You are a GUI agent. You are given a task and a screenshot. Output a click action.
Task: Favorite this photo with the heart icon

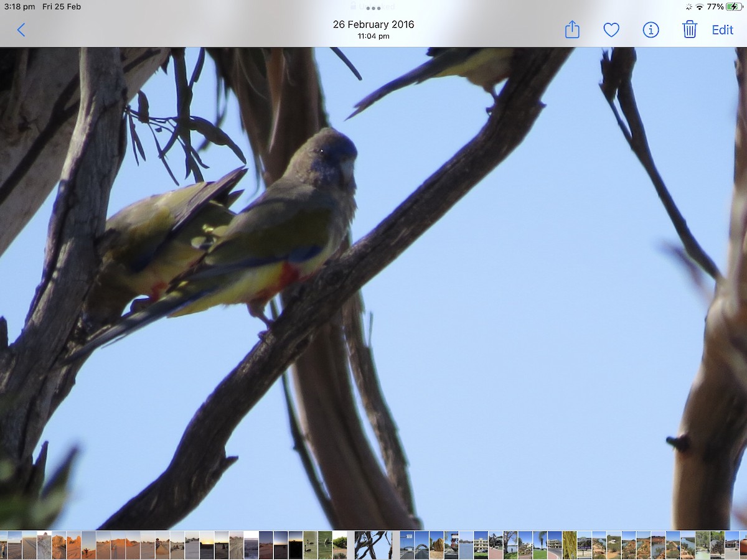coord(611,30)
